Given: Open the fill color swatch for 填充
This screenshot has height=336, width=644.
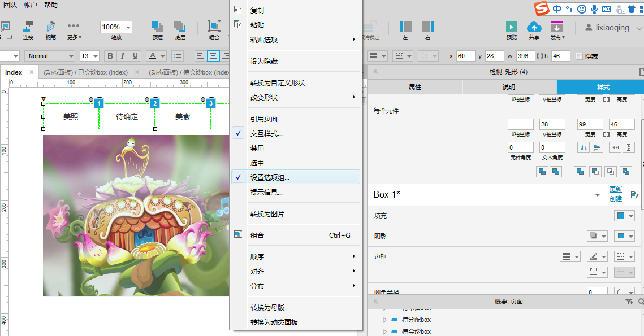Looking at the screenshot, I should point(624,216).
